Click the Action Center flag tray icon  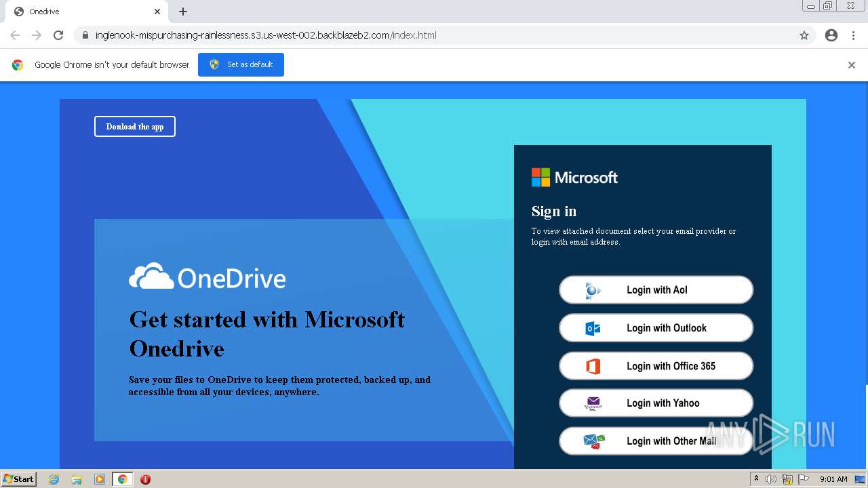click(x=804, y=479)
